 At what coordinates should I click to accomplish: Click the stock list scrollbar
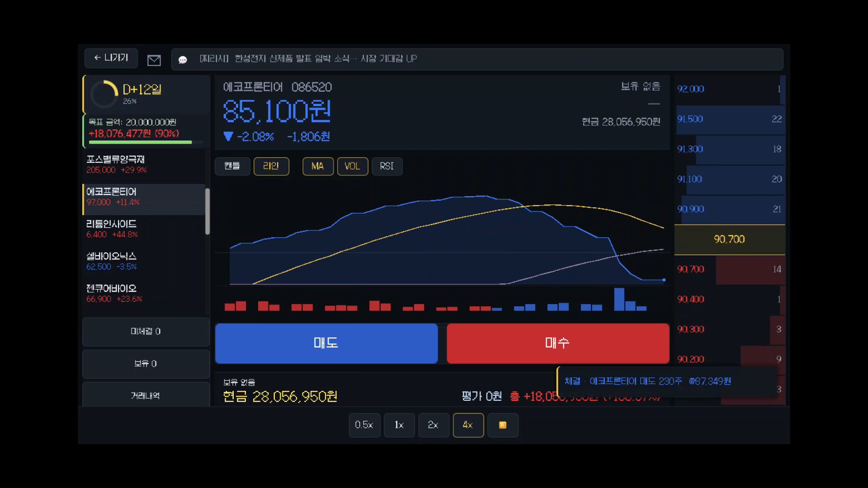[x=208, y=211]
